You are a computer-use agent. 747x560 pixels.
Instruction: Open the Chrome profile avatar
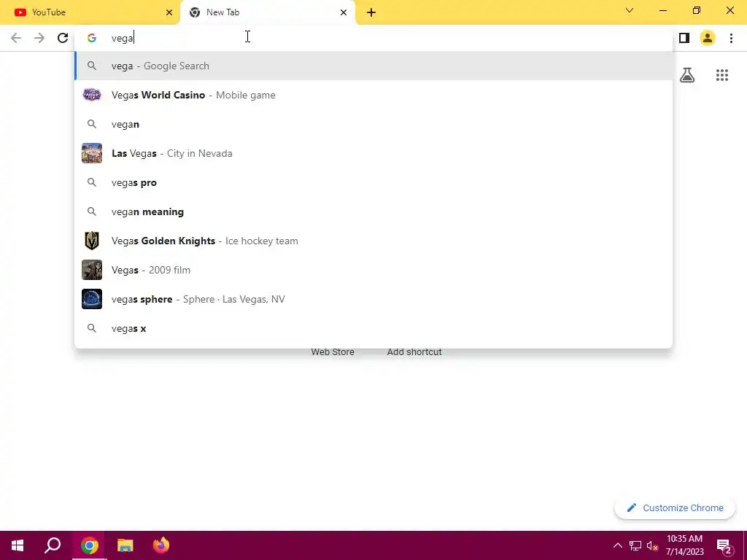point(708,38)
